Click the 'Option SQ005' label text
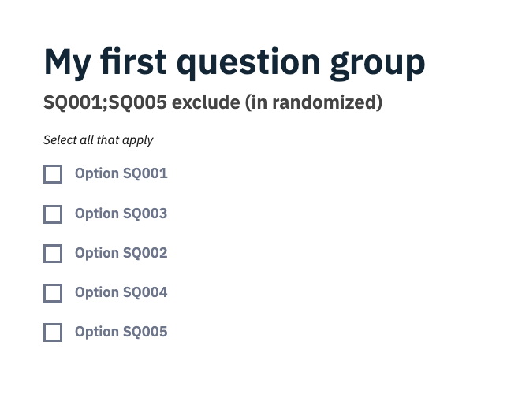 (121, 332)
